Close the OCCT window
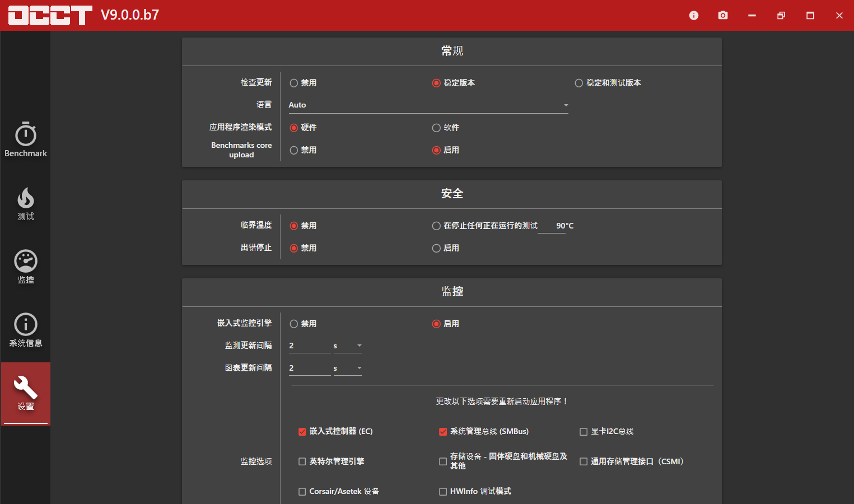The height and width of the screenshot is (504, 854). tap(839, 16)
